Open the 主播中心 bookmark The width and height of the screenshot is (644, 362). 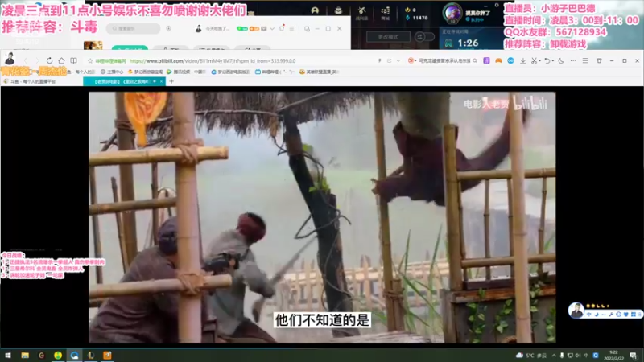click(112, 72)
